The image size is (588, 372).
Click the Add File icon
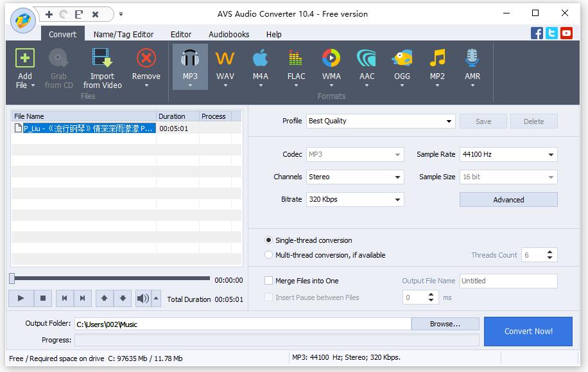pos(24,59)
